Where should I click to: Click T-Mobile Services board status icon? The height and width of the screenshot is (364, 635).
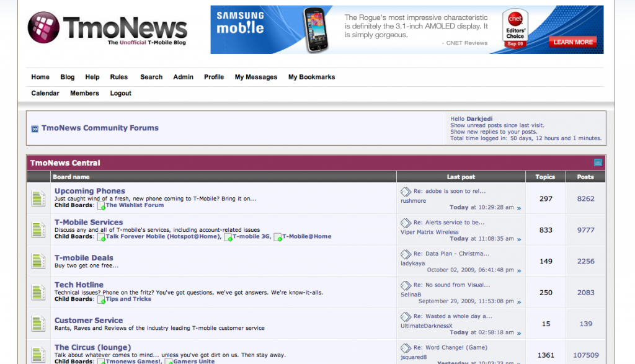pyautogui.click(x=38, y=229)
